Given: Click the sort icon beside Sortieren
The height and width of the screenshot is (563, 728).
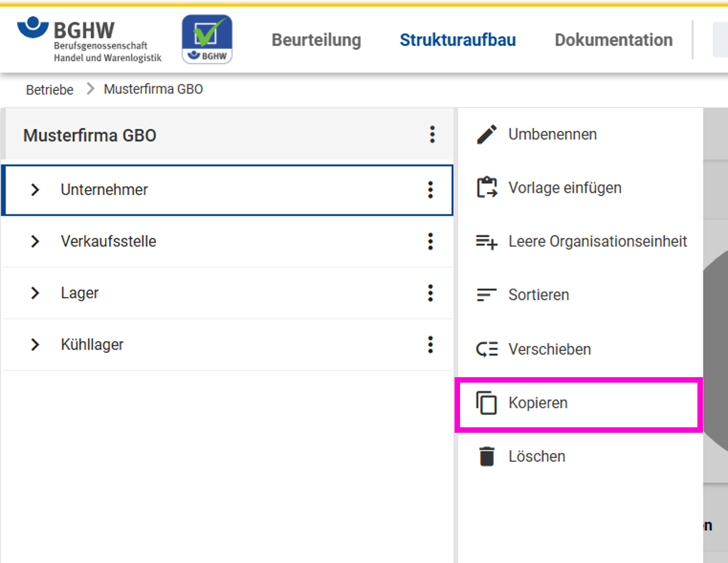Looking at the screenshot, I should [487, 295].
